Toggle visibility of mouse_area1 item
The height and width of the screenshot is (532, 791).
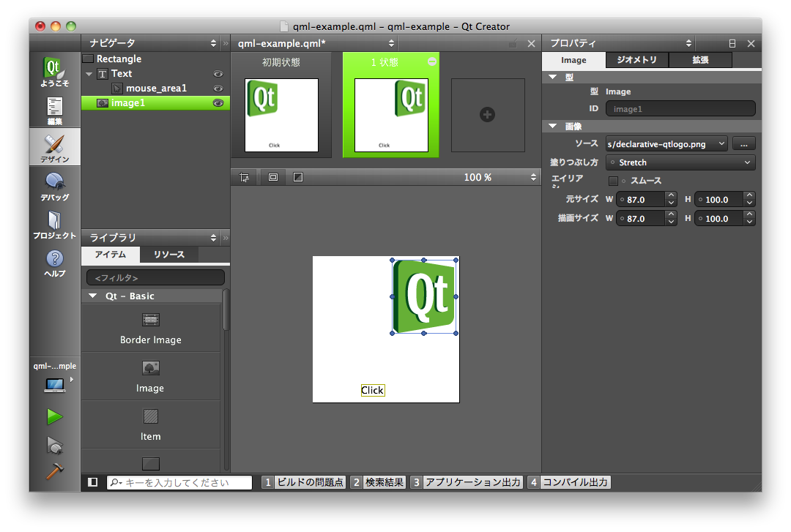218,89
